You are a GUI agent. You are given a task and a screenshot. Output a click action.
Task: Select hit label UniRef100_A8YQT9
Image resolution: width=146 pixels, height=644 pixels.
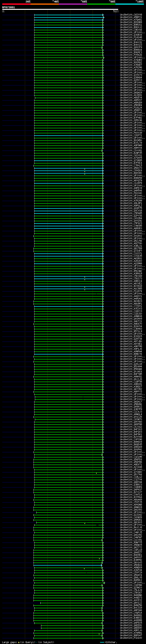click(131, 180)
